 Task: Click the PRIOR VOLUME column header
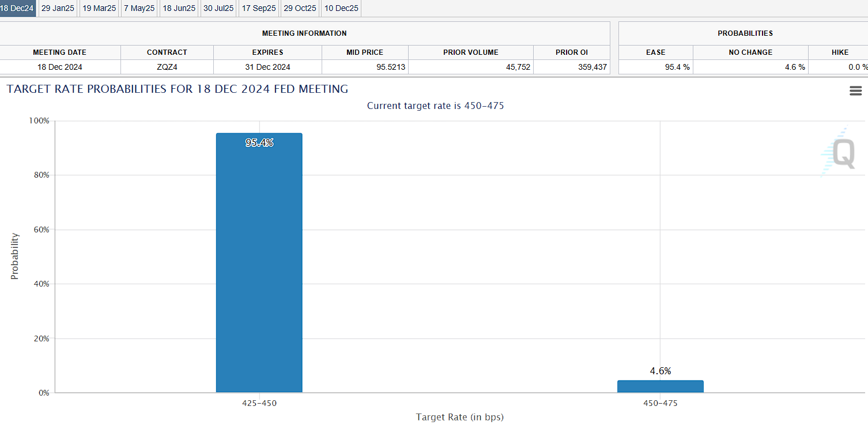470,52
